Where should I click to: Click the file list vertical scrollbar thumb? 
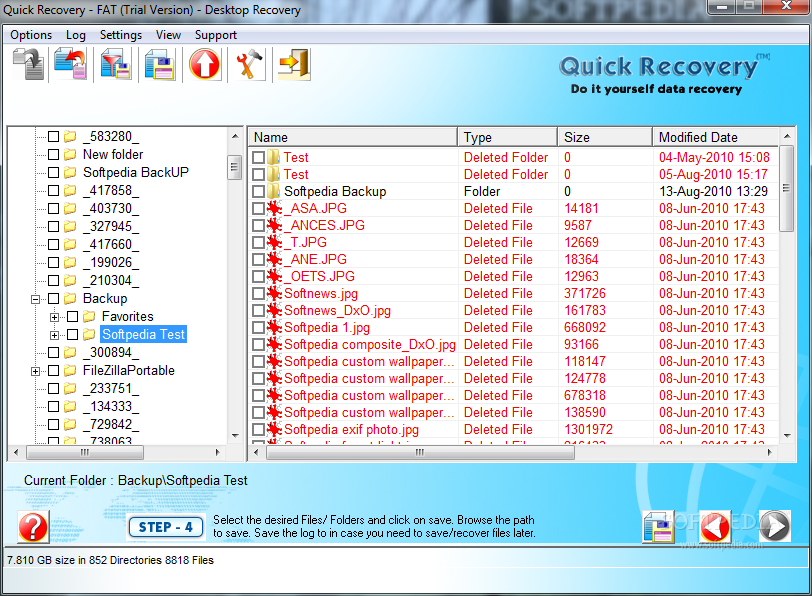787,188
